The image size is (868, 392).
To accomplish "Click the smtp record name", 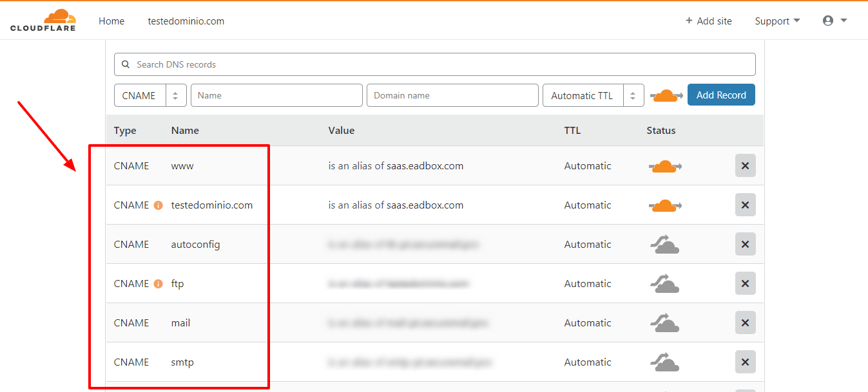I will tap(182, 362).
